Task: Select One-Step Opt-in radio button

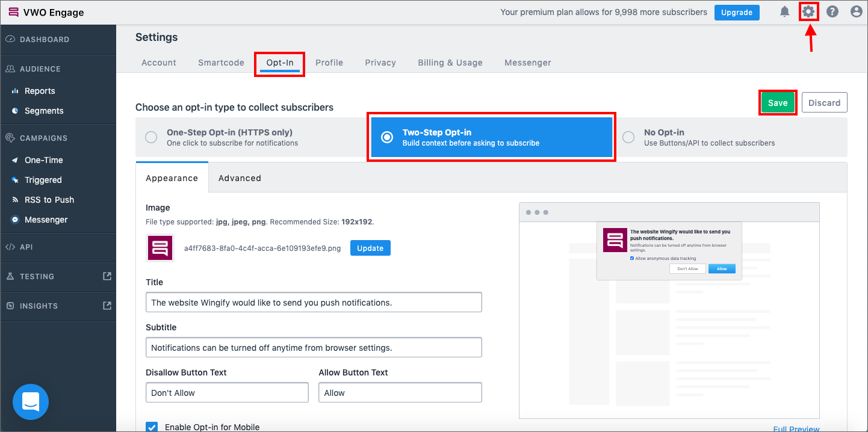Action: pyautogui.click(x=151, y=137)
